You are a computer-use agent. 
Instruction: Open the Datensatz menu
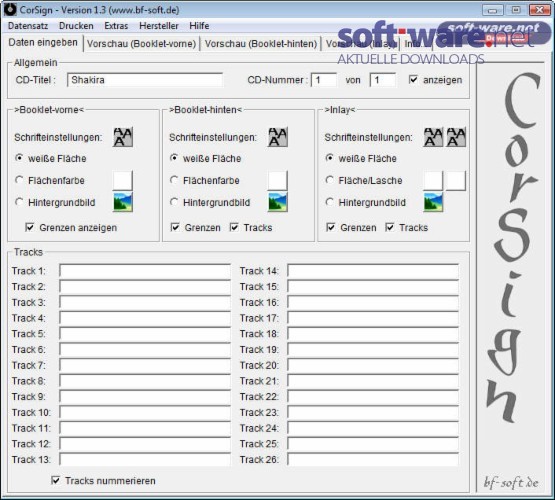coord(28,26)
